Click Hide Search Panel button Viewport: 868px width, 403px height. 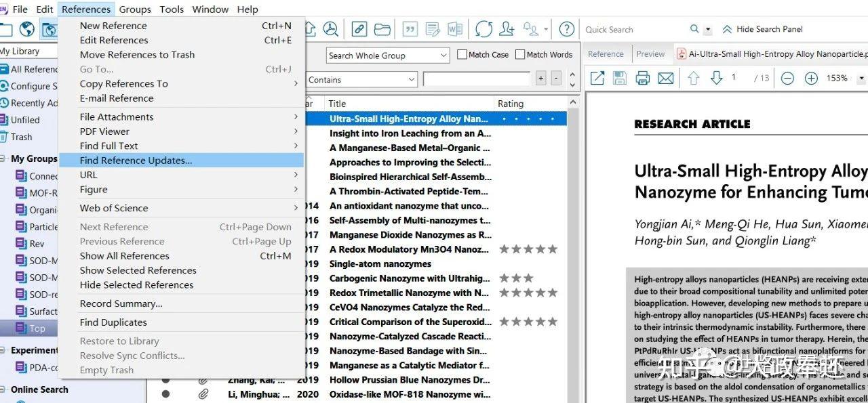(762, 29)
